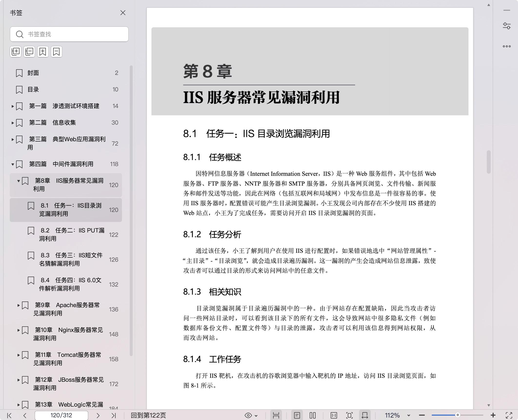Click the bookmark search magnifier icon
518x420 pixels.
pyautogui.click(x=20, y=34)
